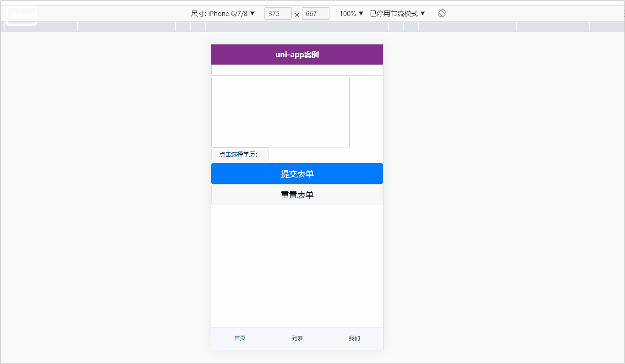Click the uni-app案例 title text
This screenshot has height=364, width=625.
coord(297,54)
